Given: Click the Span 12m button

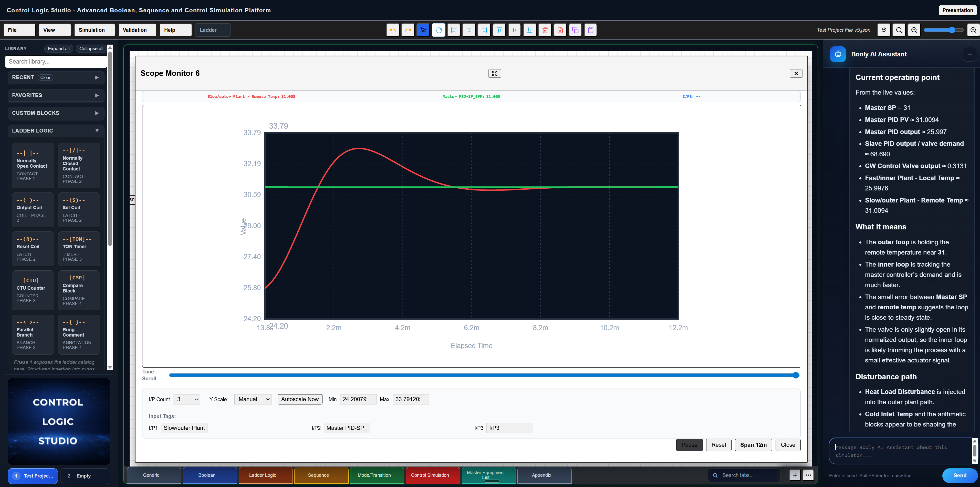Looking at the screenshot, I should tap(753, 445).
